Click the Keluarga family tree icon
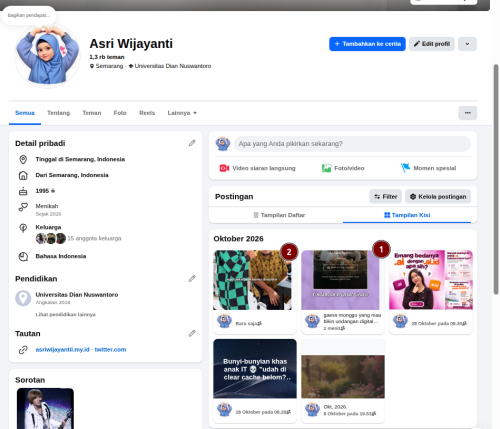This screenshot has height=429, width=500. [x=23, y=228]
